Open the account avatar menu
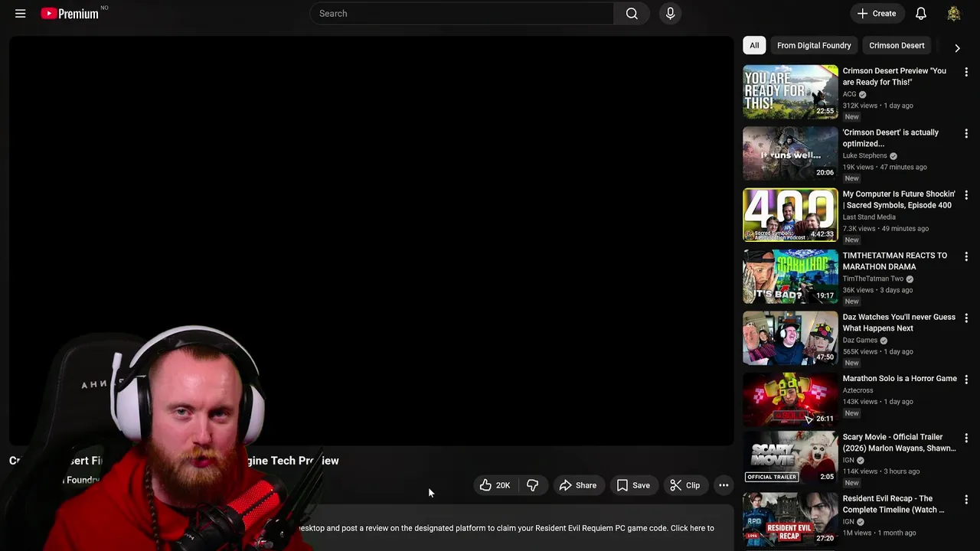This screenshot has width=980, height=551. click(954, 14)
